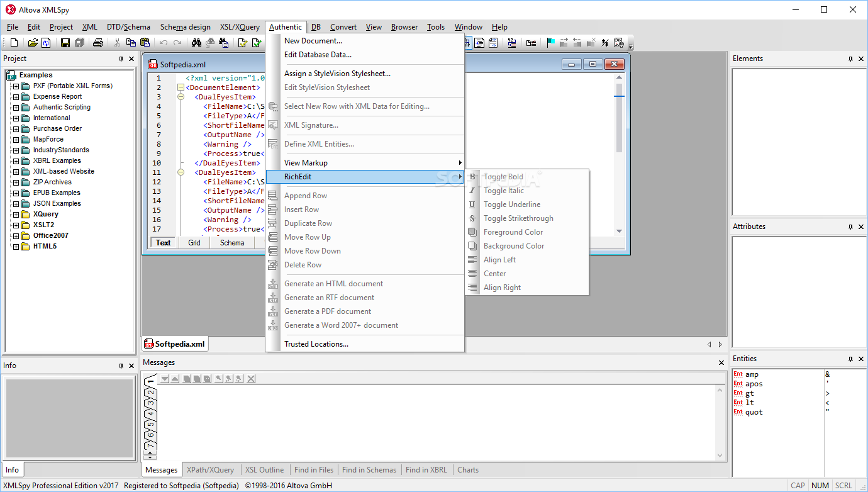This screenshot has width=868, height=492.
Task: Open the toolbar options overflow arrow
Action: [x=630, y=45]
